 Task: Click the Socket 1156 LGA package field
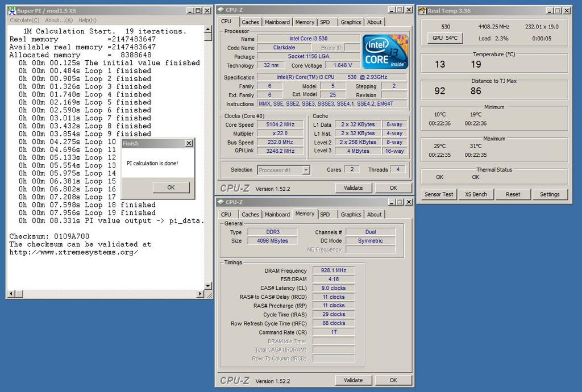[309, 56]
